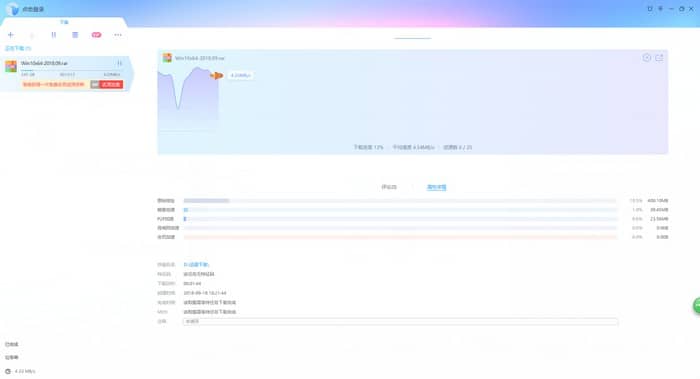The image size is (700, 379).
Task: Select the Win10x64 rar task in list
Action: click(66, 74)
